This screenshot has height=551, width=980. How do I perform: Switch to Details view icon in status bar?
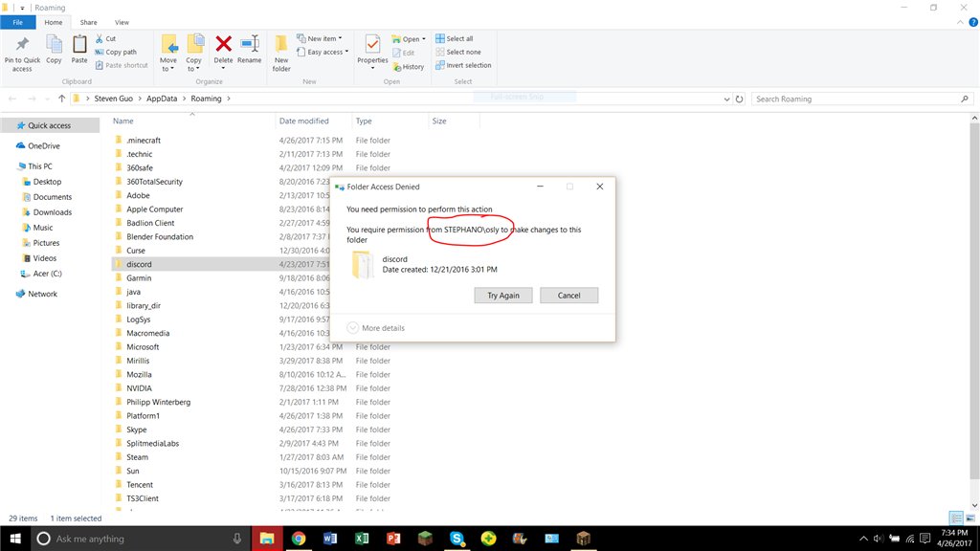click(956, 518)
